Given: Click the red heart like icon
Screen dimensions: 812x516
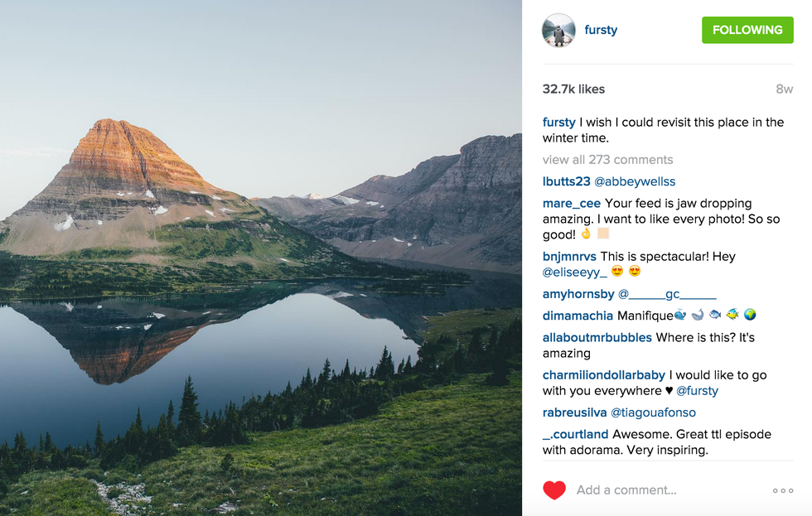Looking at the screenshot, I should [x=554, y=489].
